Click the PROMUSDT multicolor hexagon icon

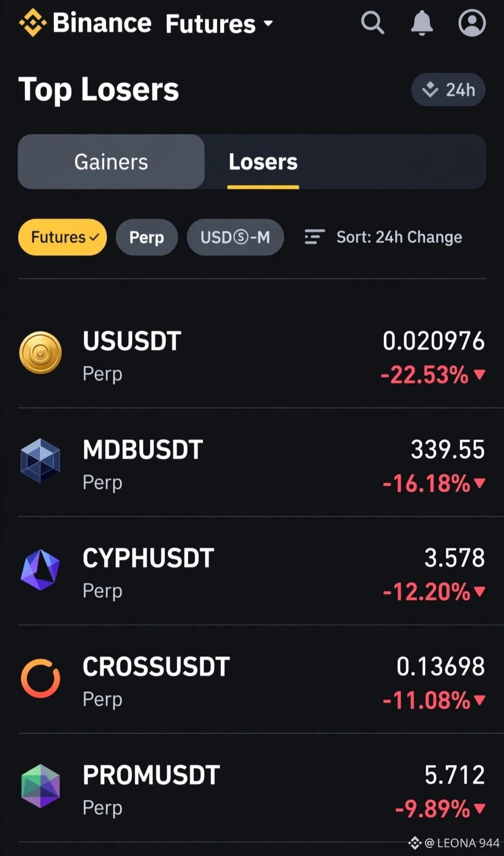(40, 786)
